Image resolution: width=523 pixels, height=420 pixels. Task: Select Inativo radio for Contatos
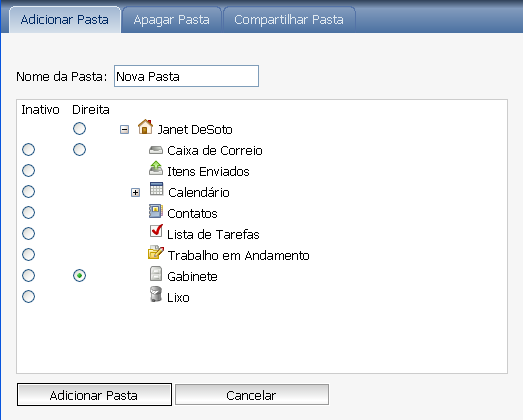point(28,213)
